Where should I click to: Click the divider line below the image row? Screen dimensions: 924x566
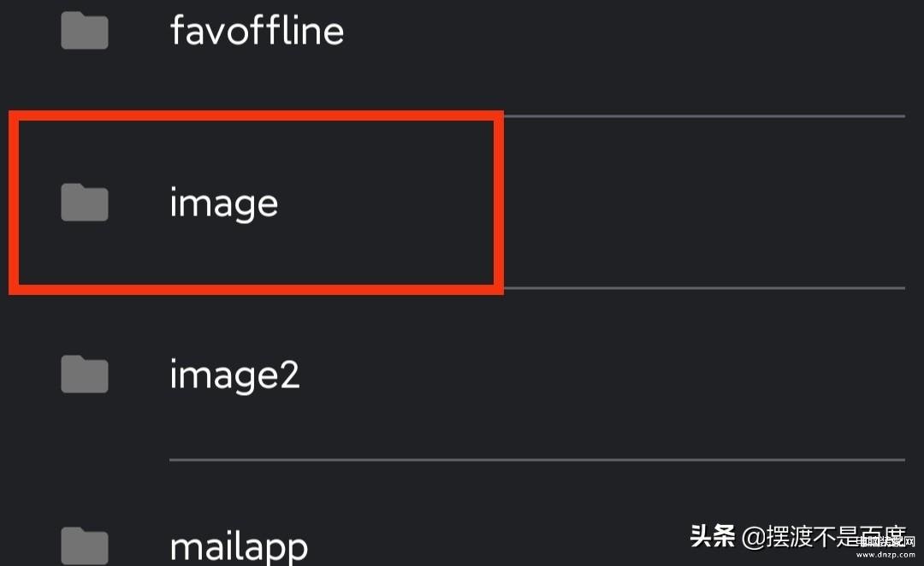coord(704,288)
